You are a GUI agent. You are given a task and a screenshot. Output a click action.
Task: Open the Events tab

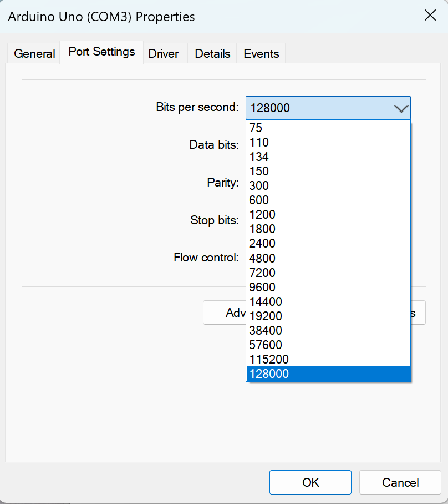[261, 53]
